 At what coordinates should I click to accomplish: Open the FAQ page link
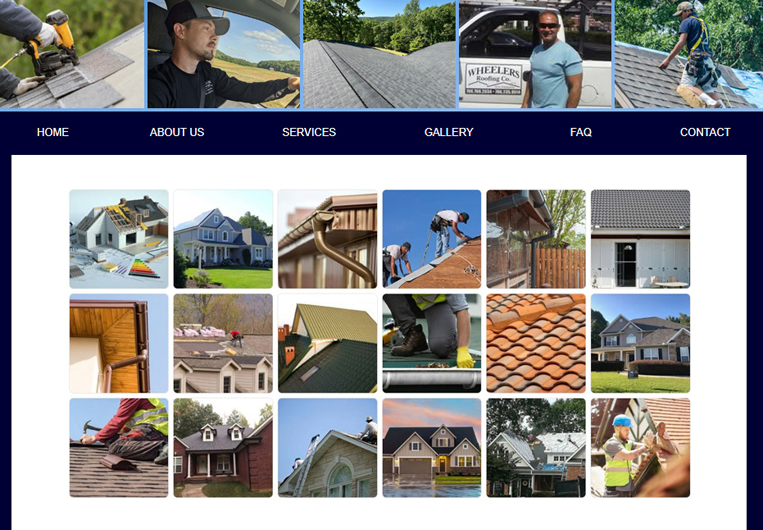click(581, 132)
